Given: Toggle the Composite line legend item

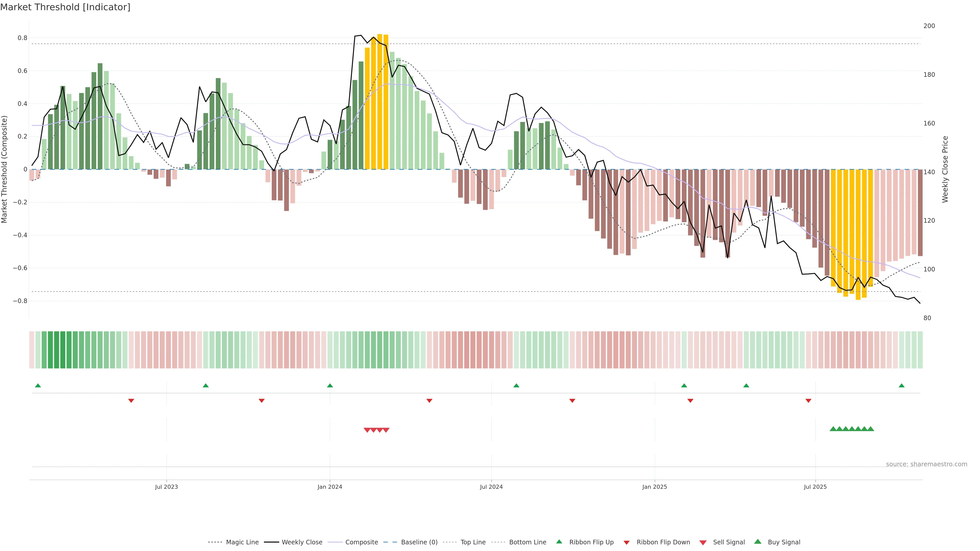Looking at the screenshot, I should [361, 542].
